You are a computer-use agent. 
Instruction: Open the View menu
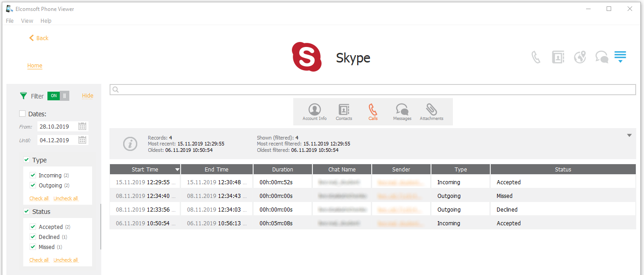(27, 21)
